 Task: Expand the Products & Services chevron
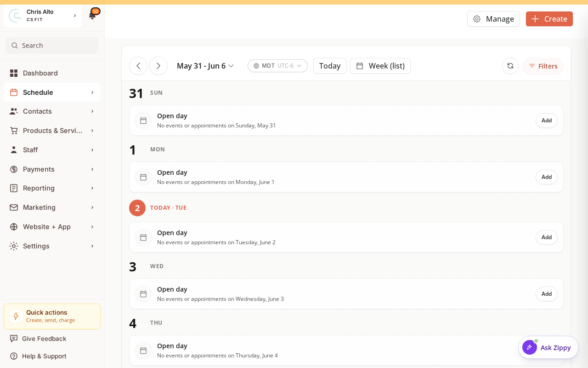92,131
